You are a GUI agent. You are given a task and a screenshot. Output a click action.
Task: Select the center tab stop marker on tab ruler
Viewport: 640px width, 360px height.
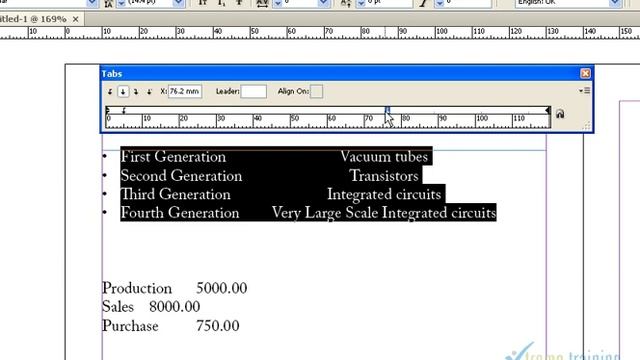[387, 110]
